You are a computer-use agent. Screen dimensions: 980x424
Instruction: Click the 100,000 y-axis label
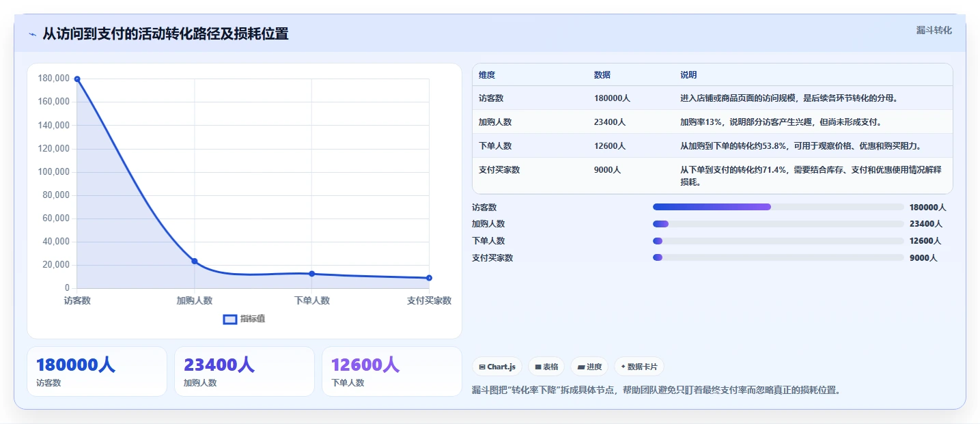(54, 171)
